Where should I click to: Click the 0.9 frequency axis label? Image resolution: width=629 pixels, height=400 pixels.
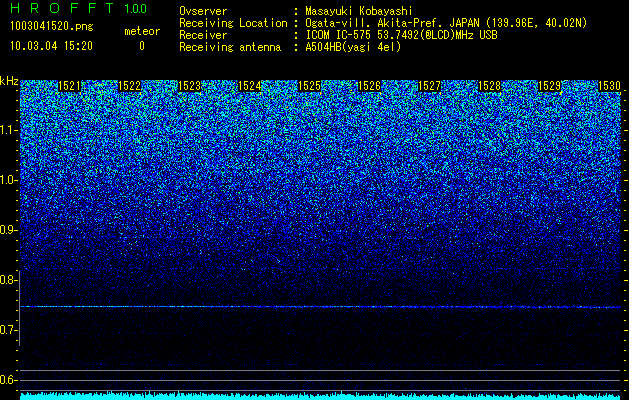pos(9,230)
